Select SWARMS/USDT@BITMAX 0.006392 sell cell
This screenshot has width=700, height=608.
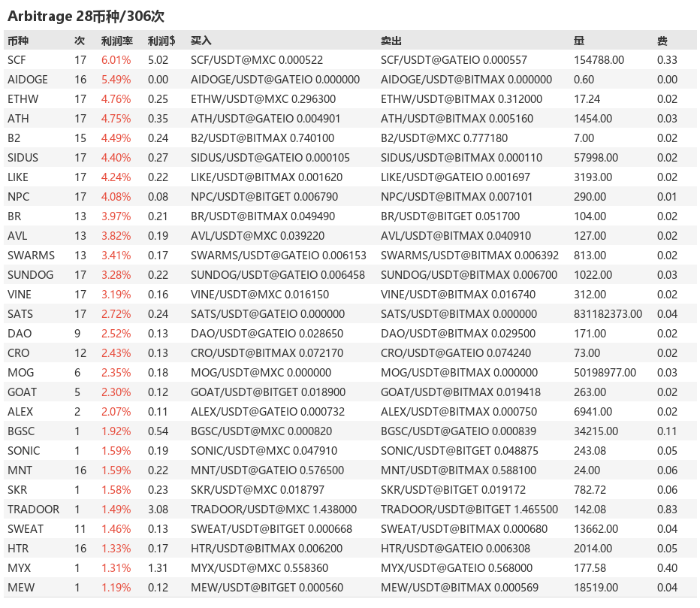tap(469, 256)
